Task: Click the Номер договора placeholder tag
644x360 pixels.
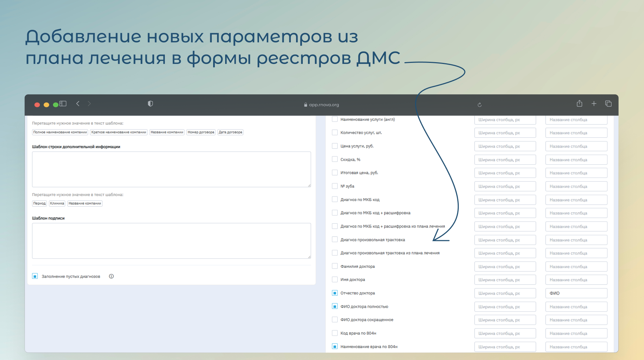Action: click(x=201, y=132)
